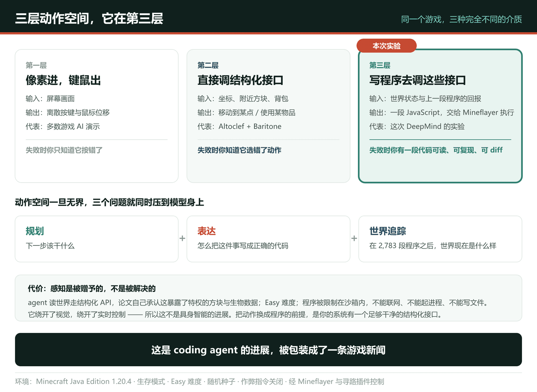Select the heading "像素进，键鼠出"

click(x=63, y=80)
